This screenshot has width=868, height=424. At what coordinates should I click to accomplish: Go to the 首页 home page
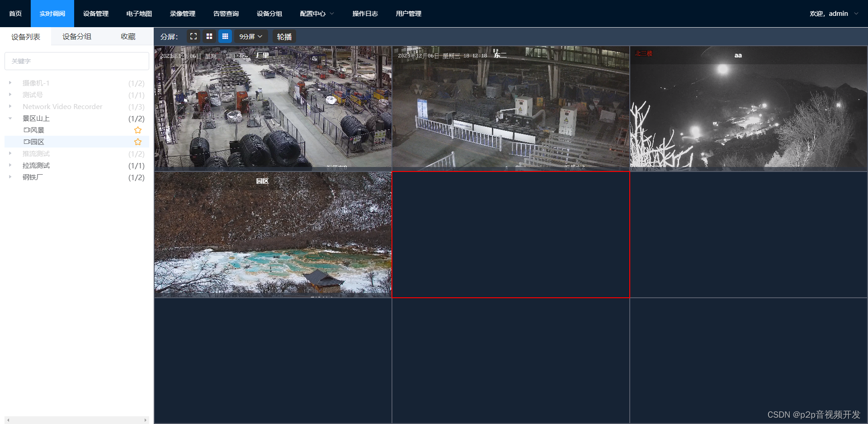click(14, 13)
